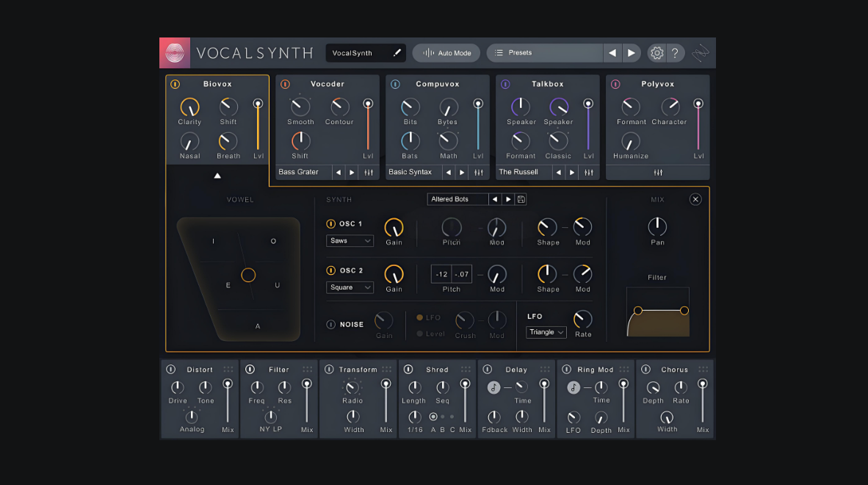Screen dimensions: 868x485
Task: Click the bypass icon at top right corner
Action: pos(701,53)
